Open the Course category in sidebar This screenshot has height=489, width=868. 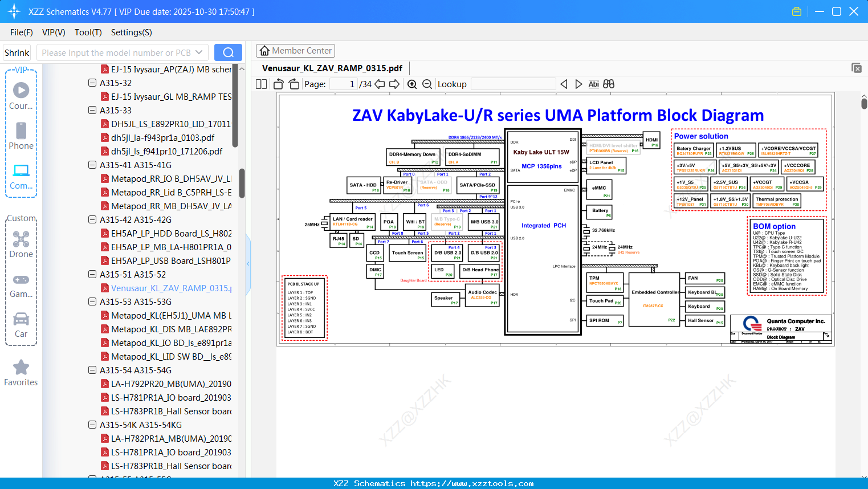pos(21,96)
